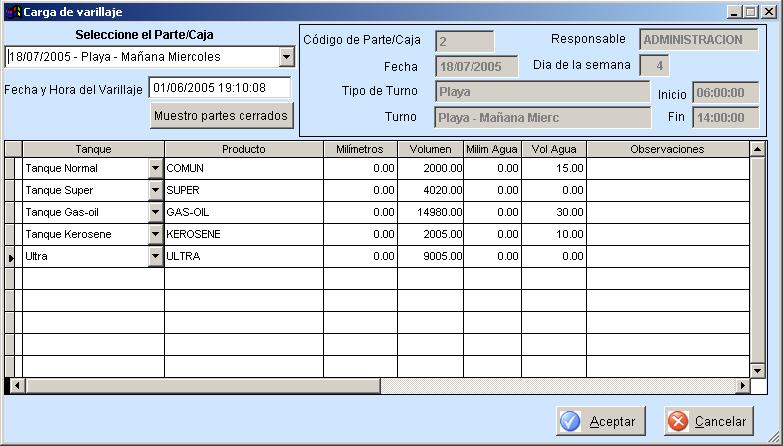Viewport: 783px width, 446px height.
Task: Open the Tanque Gas-oil dropdown arrow
Action: coord(155,213)
